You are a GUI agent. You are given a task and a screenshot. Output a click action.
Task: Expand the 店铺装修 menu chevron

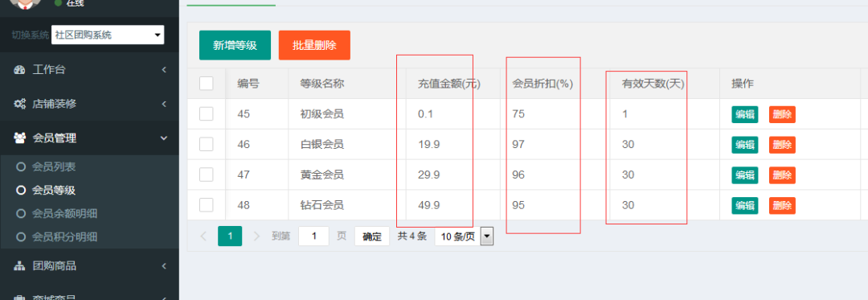pos(164,104)
